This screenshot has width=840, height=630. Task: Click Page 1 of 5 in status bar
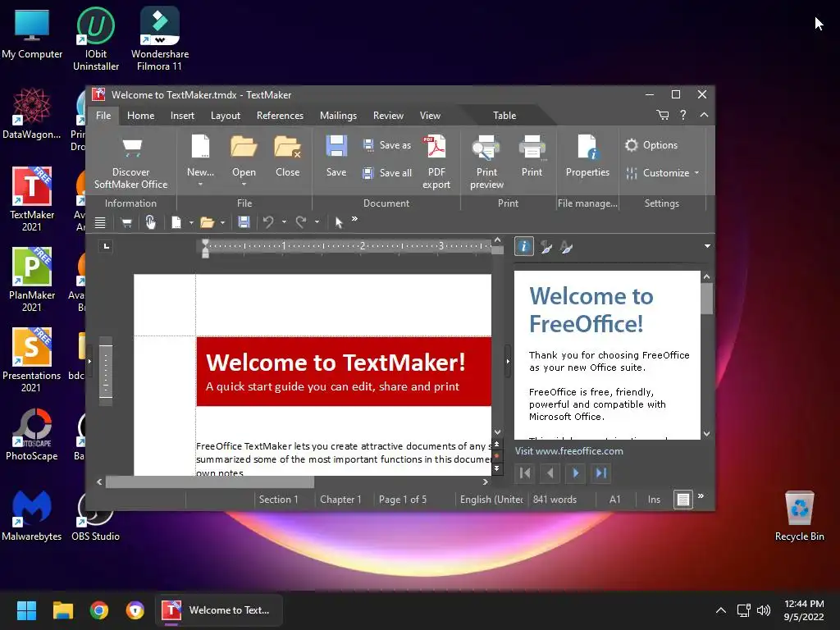(x=403, y=500)
